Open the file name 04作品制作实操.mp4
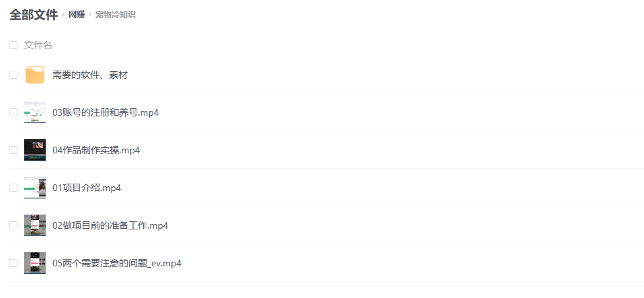 coord(96,150)
